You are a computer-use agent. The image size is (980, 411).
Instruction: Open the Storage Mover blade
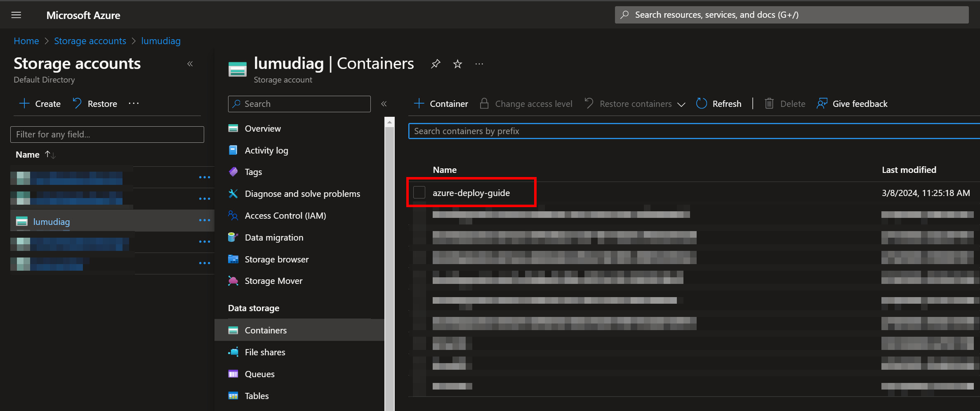273,281
